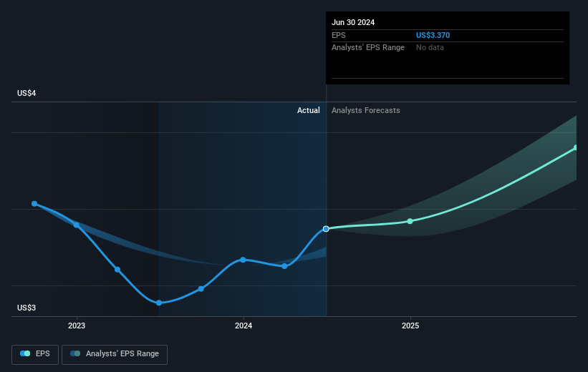Viewport: 588px width, 372px height.
Task: Click the US$4 y-axis label
Action: coord(26,93)
